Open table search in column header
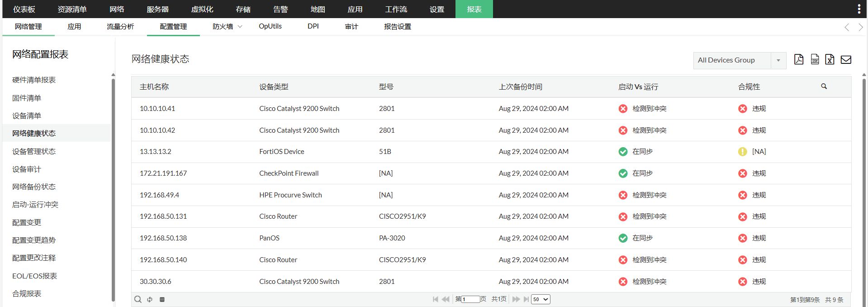The image size is (868, 307). coord(824,86)
